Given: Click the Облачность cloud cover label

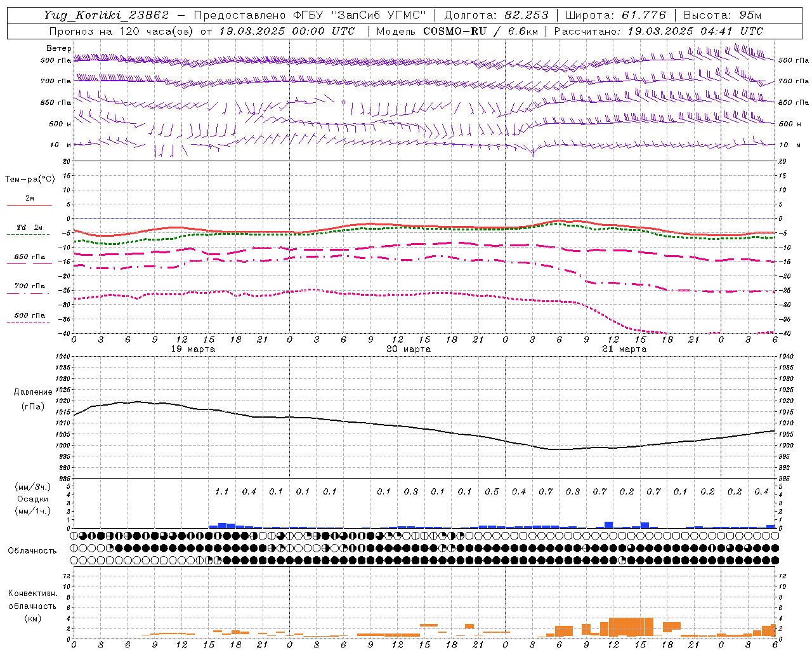Looking at the screenshot, I should 32,551.
